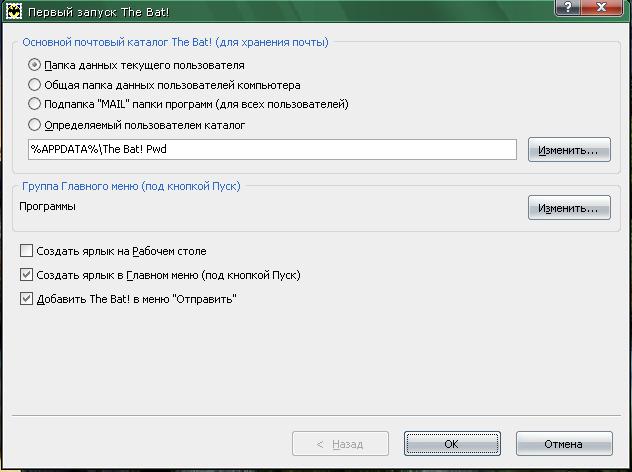Cancel the setup with the Отмена button
Screen dimensions: 632x472
pos(564,444)
